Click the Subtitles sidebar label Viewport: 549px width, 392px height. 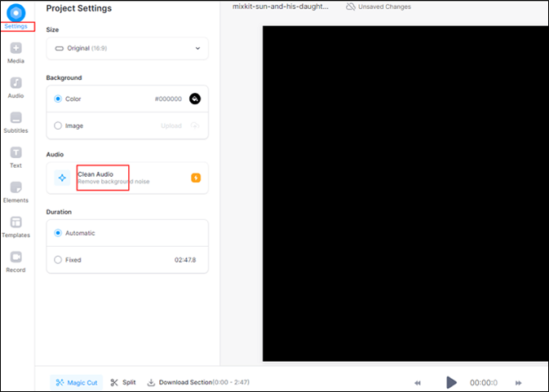[15, 130]
